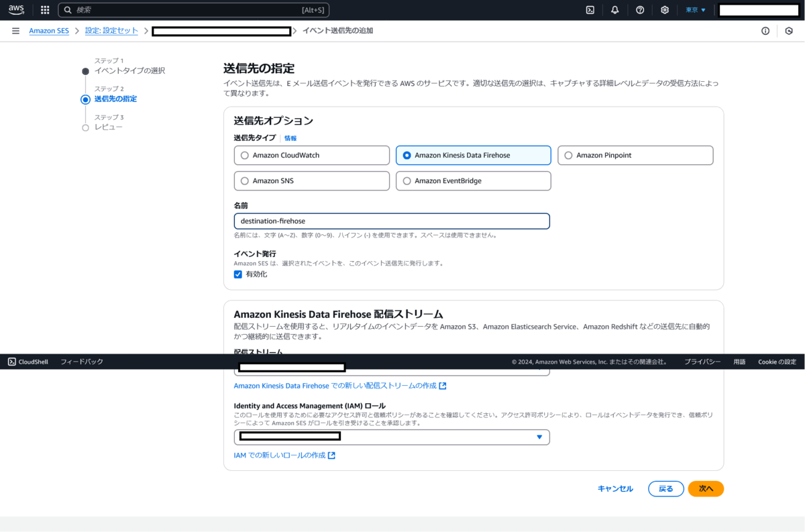Launch CloudShell from top bar icon
The height and width of the screenshot is (532, 805).
point(590,10)
